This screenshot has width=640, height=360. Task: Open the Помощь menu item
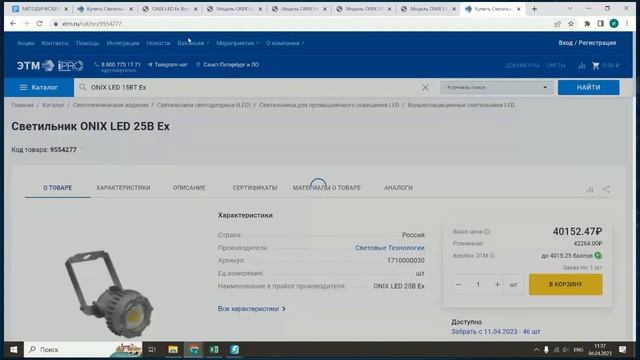87,43
